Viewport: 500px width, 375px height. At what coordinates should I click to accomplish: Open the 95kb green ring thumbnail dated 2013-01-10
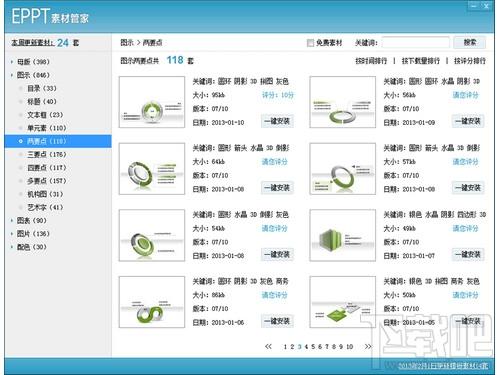point(152,102)
